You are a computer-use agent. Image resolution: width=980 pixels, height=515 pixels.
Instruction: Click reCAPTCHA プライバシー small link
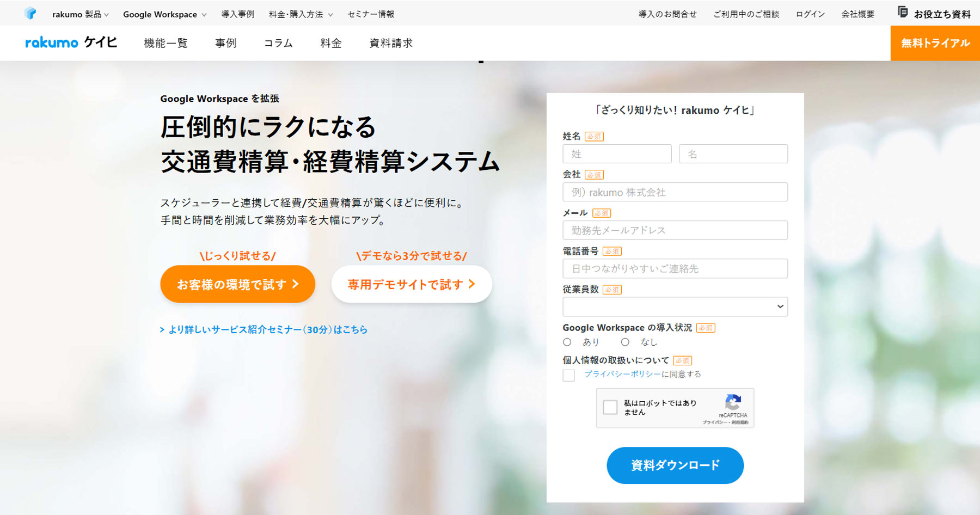[714, 422]
